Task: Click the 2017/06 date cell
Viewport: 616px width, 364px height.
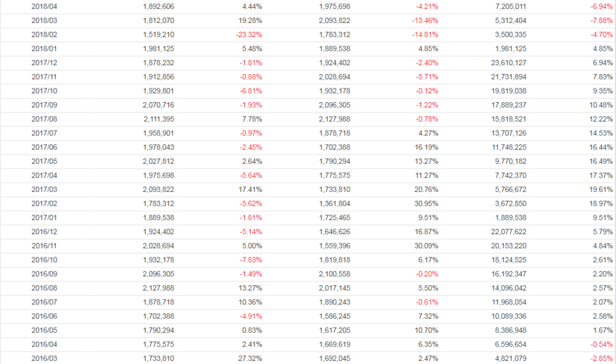Action: tap(43, 147)
